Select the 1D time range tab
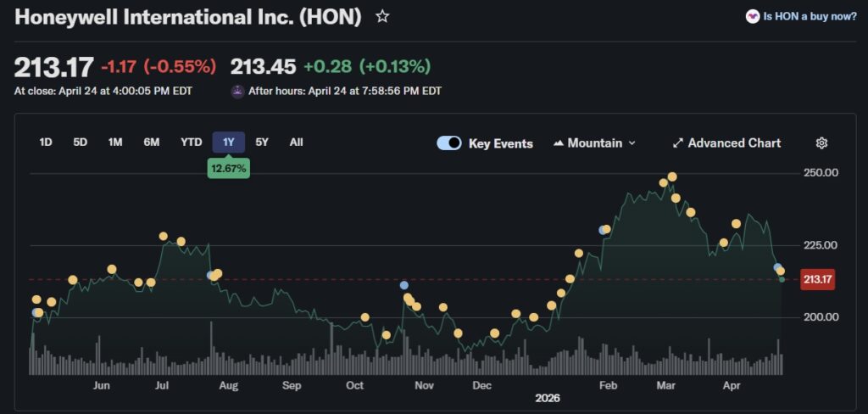This screenshot has width=868, height=414. click(x=46, y=143)
